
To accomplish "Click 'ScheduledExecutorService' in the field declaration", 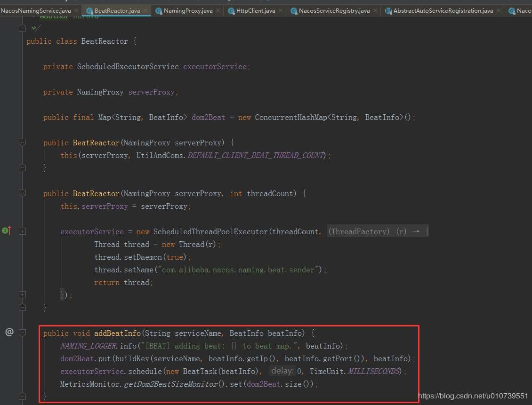I will click(128, 67).
